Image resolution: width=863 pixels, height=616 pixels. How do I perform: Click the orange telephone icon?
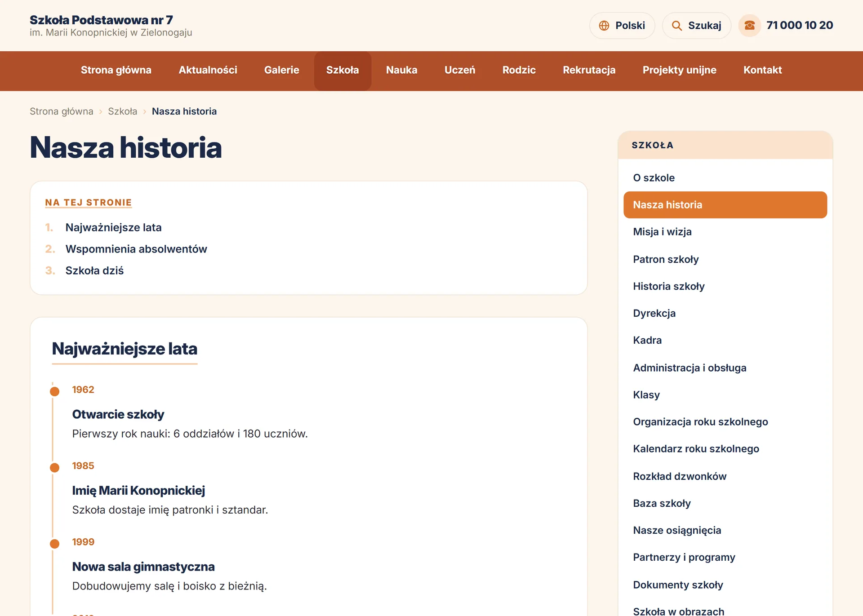(749, 26)
